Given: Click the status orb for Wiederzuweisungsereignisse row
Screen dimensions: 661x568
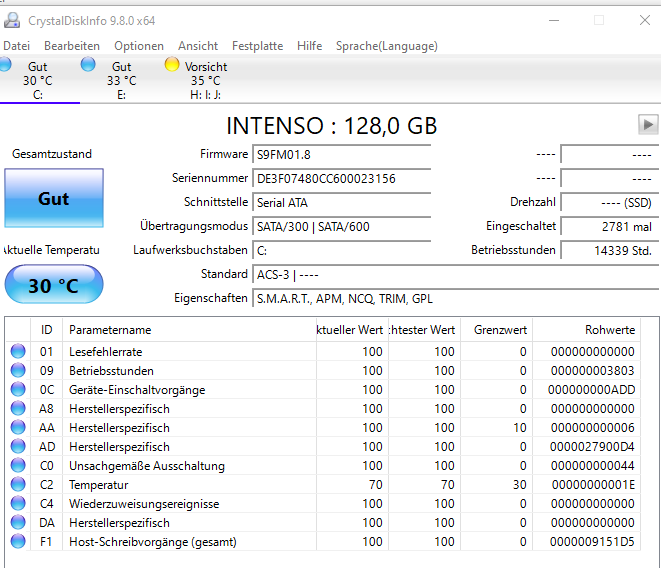Looking at the screenshot, I should point(18,503).
